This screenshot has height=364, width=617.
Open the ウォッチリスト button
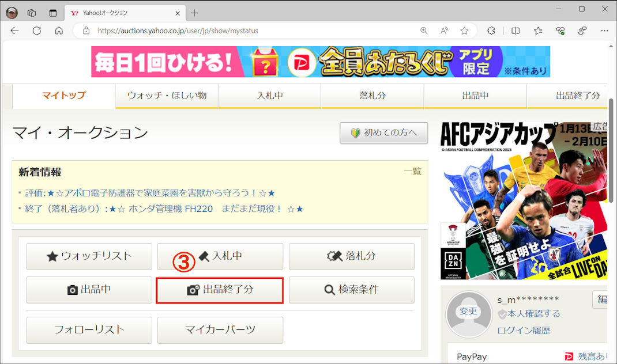tap(89, 256)
